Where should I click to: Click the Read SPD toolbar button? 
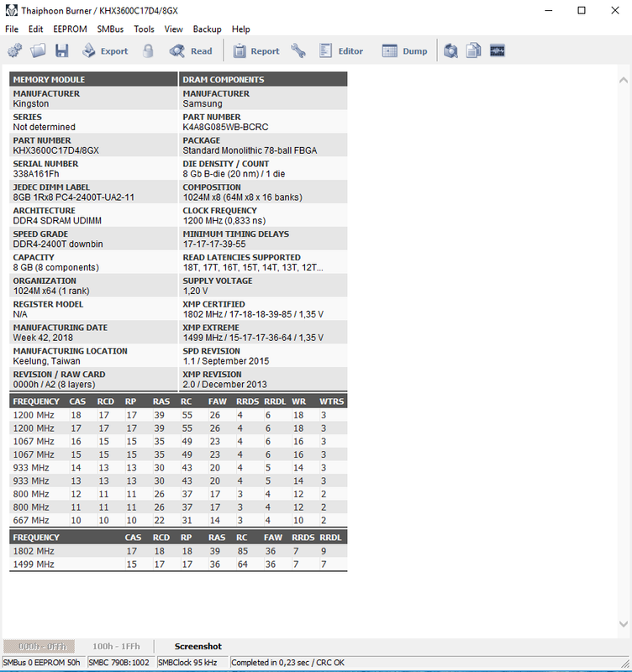pos(191,50)
